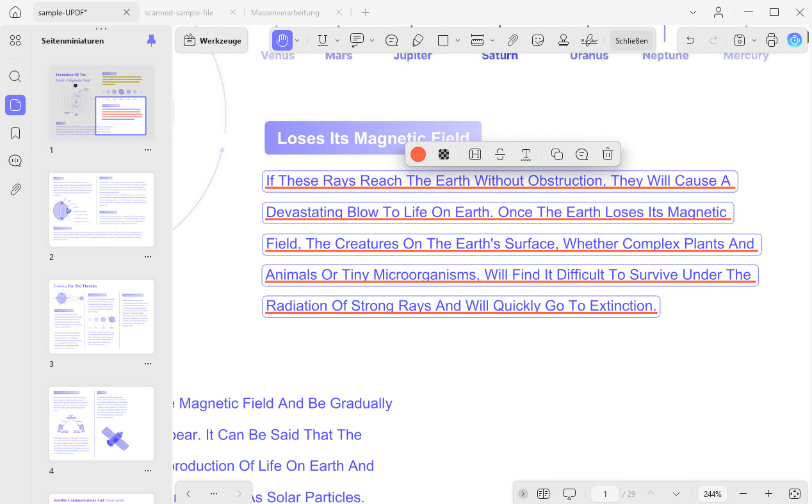This screenshot has width=812, height=504.
Task: Fit page to window
Action: pyautogui.click(x=795, y=494)
